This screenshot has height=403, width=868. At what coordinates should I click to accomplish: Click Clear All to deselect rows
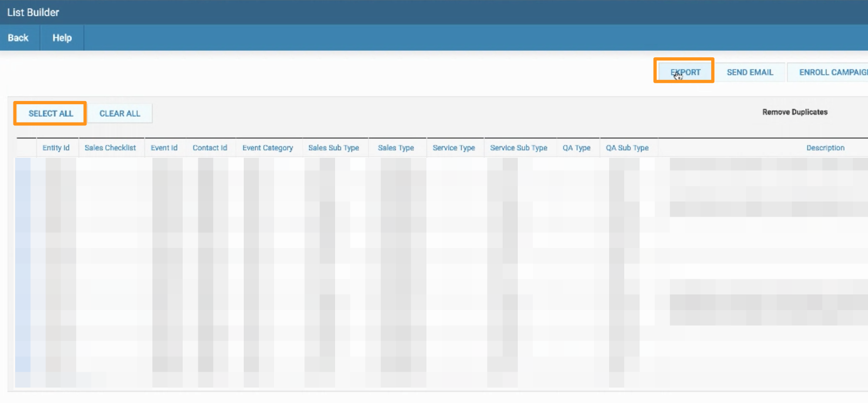119,113
